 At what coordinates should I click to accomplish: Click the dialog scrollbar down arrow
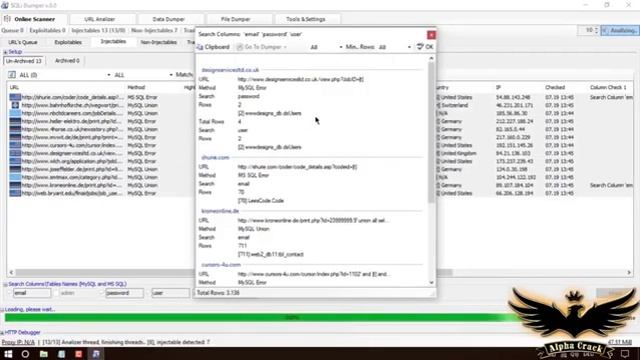click(431, 282)
